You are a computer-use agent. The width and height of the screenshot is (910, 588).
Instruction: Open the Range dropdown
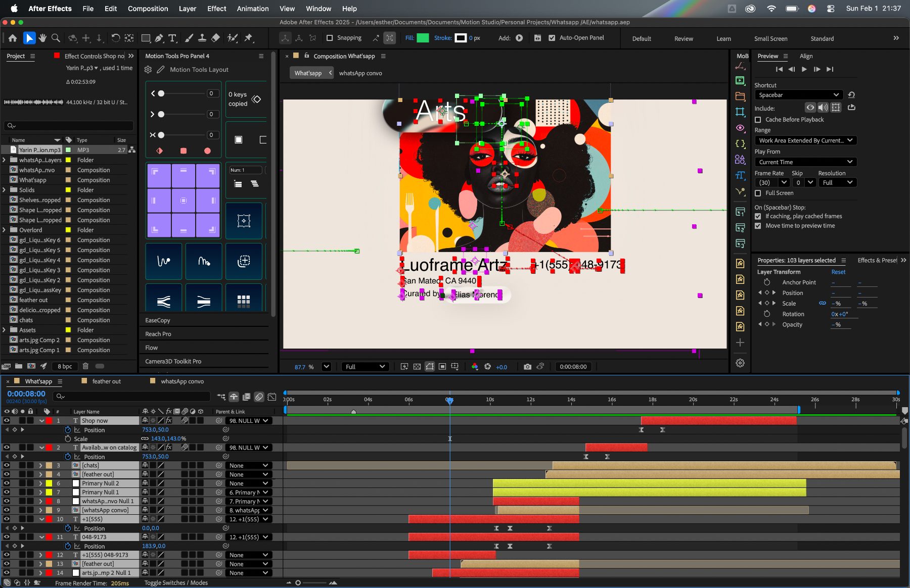pos(805,140)
